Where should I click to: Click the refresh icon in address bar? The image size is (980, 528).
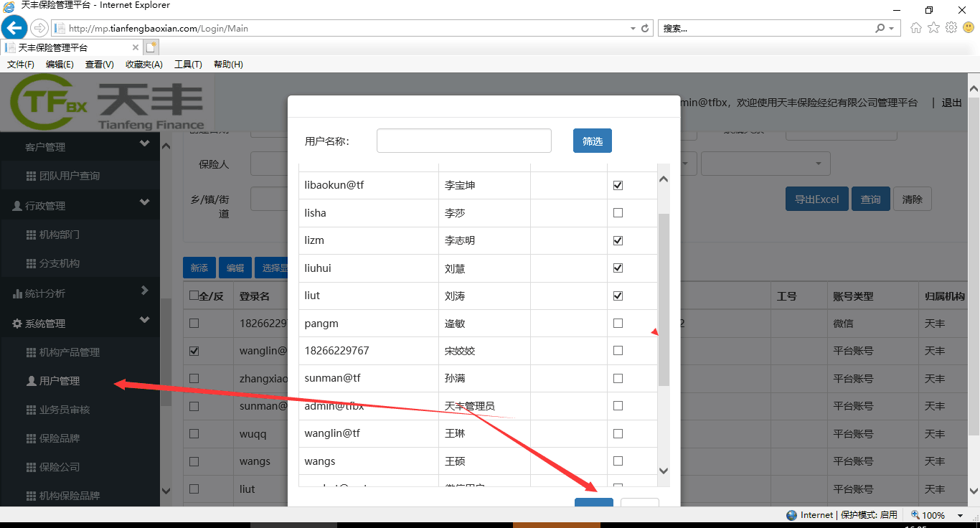[645, 29]
